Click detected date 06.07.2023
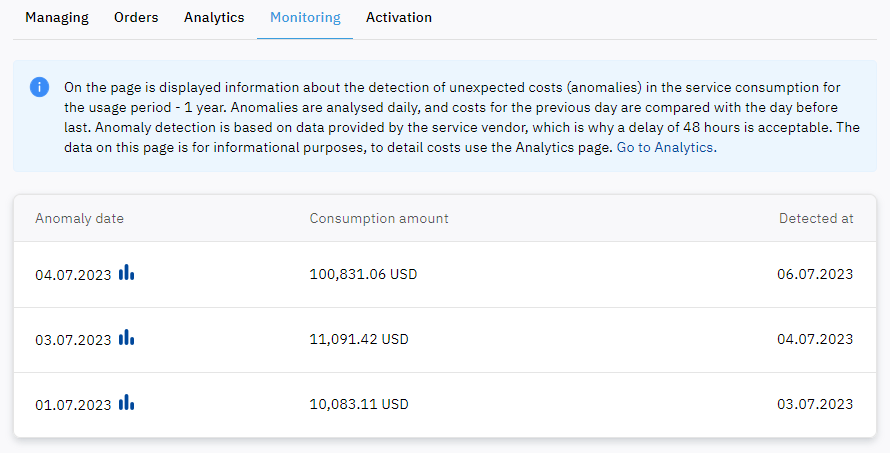890x453 pixels. click(815, 274)
